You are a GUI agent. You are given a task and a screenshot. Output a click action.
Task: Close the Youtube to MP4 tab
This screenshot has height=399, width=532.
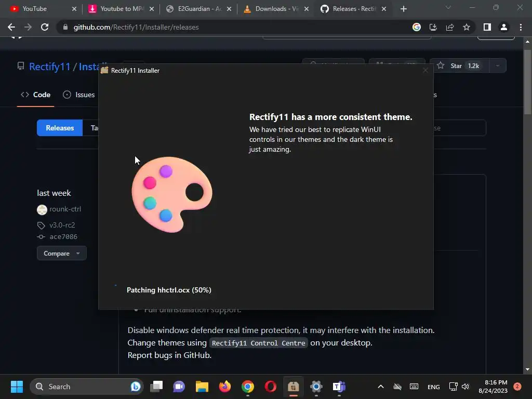click(152, 9)
